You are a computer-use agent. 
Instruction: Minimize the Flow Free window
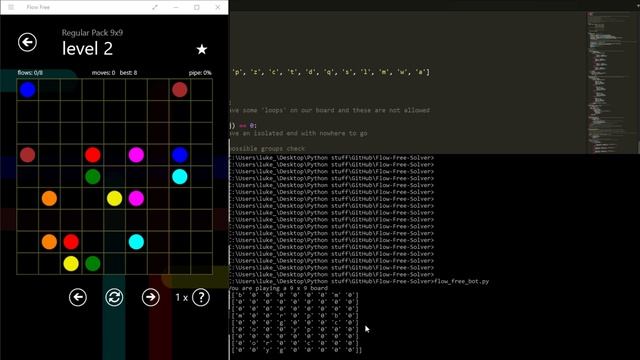(x=176, y=7)
